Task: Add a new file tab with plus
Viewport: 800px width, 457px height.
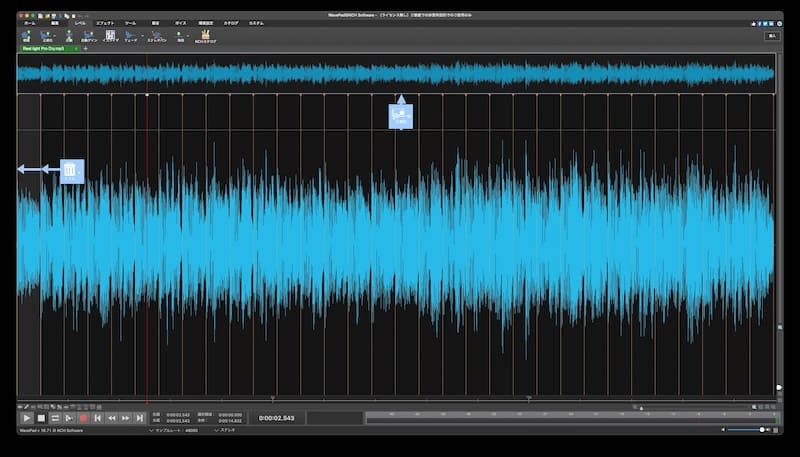Action: 85,48
